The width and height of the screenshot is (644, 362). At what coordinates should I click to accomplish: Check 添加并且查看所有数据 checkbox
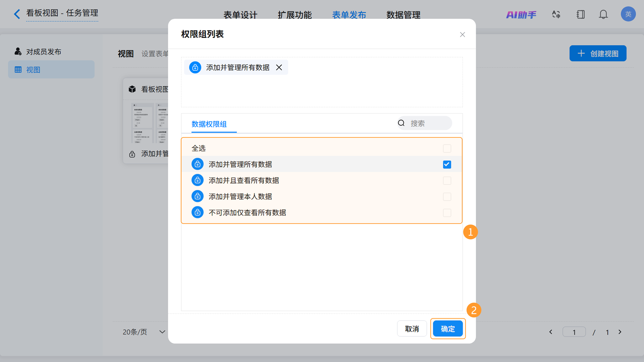(x=447, y=181)
